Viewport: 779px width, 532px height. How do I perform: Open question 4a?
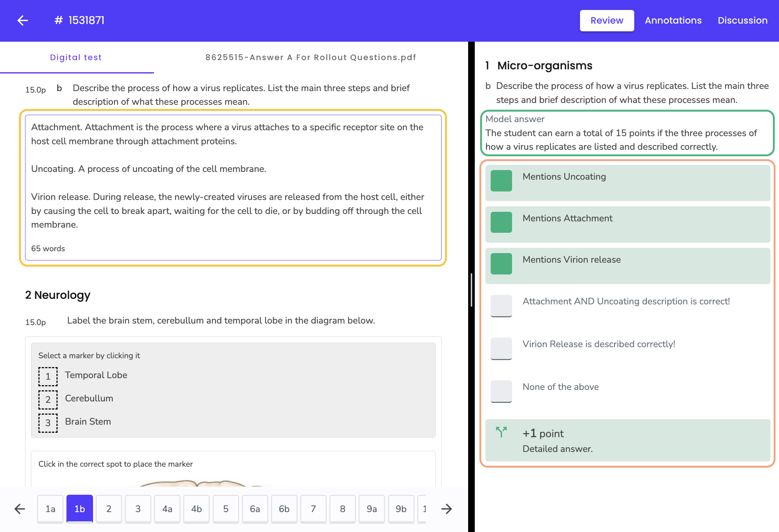tap(167, 509)
